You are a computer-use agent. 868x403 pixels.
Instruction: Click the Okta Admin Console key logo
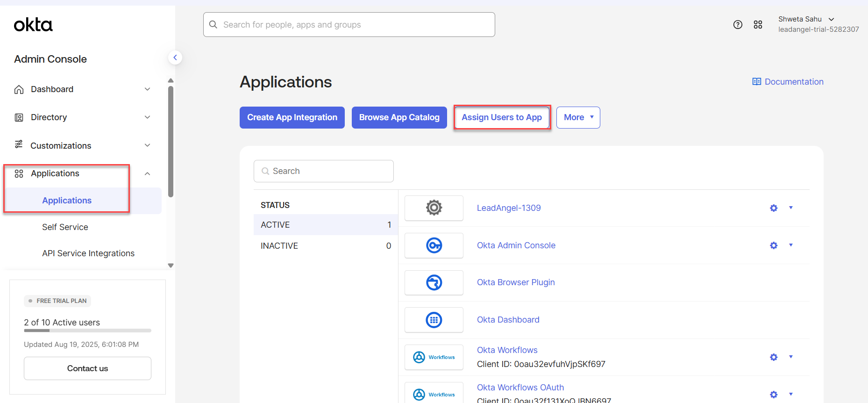coord(434,245)
